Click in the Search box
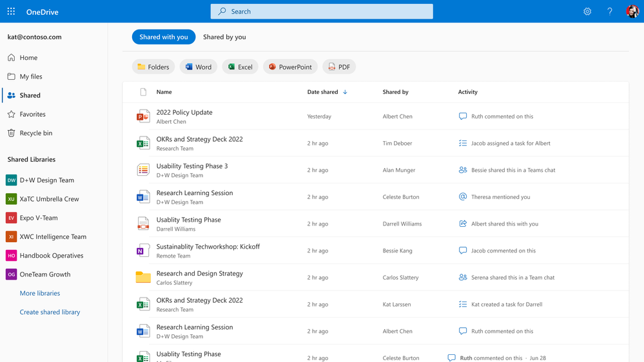This screenshot has height=362, width=644. (x=322, y=12)
